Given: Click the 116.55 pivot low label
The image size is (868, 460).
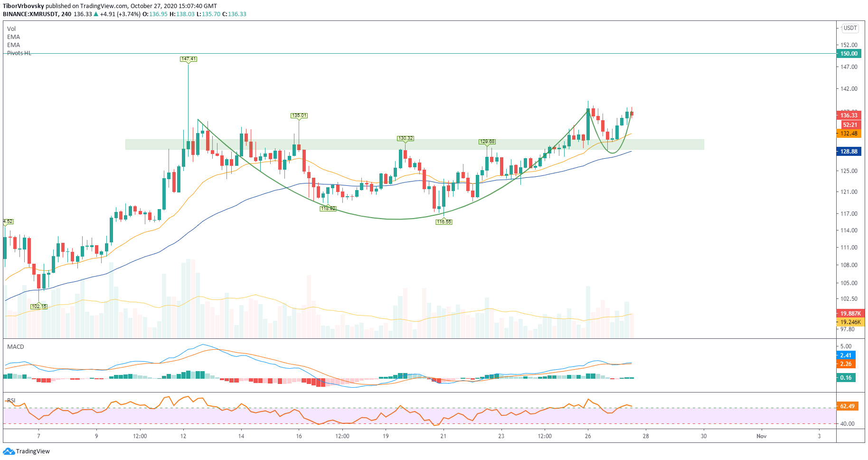Looking at the screenshot, I should 444,222.
